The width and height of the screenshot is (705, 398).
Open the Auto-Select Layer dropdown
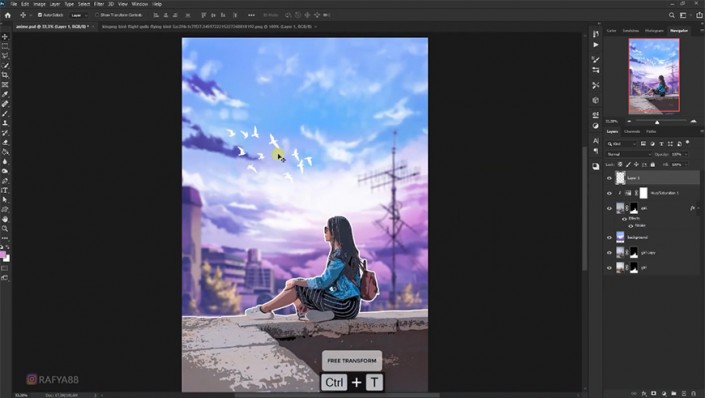tap(78, 15)
